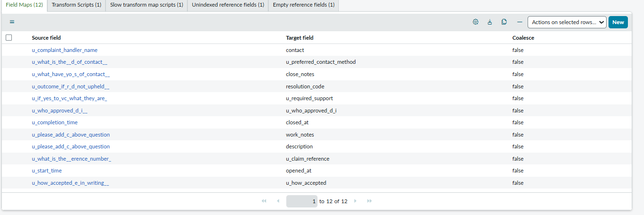Screen dimensions: 644x215
Task: Go to the first page arrow
Action: [264, 201]
